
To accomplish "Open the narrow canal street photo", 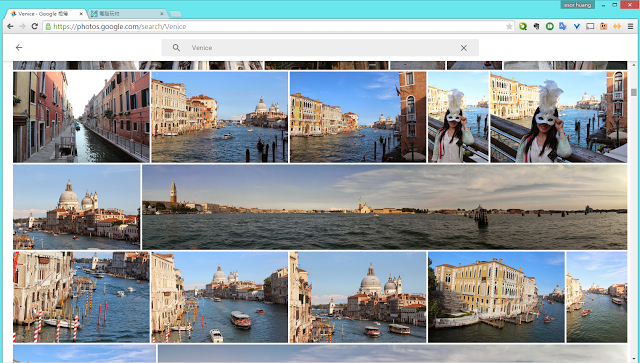I will click(81, 117).
